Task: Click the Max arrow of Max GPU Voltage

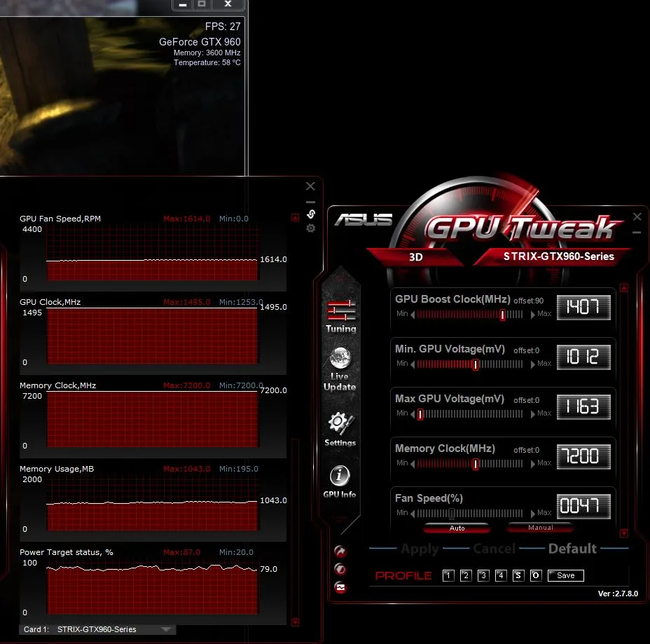Action: point(533,414)
